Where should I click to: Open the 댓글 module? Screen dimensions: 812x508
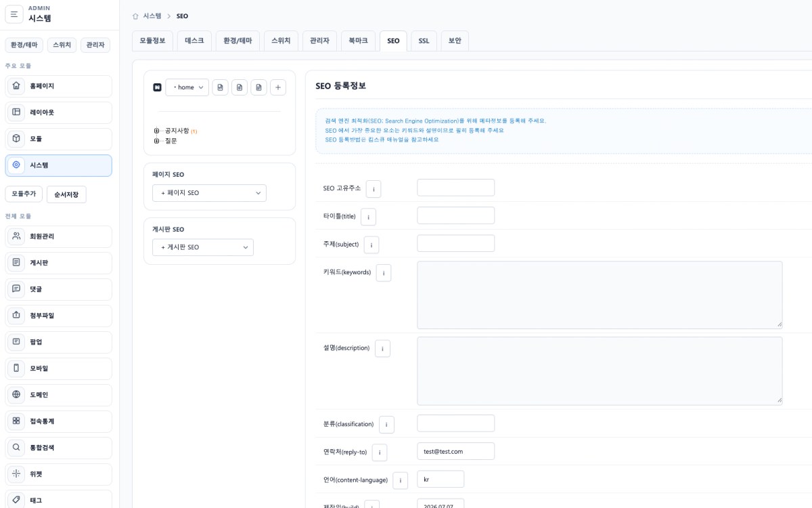pos(58,289)
